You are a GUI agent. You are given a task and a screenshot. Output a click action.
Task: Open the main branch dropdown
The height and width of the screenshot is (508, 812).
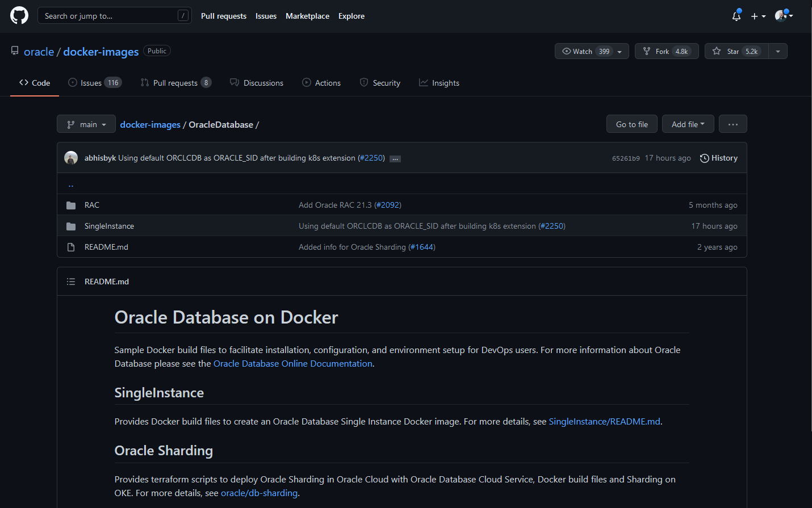point(86,124)
